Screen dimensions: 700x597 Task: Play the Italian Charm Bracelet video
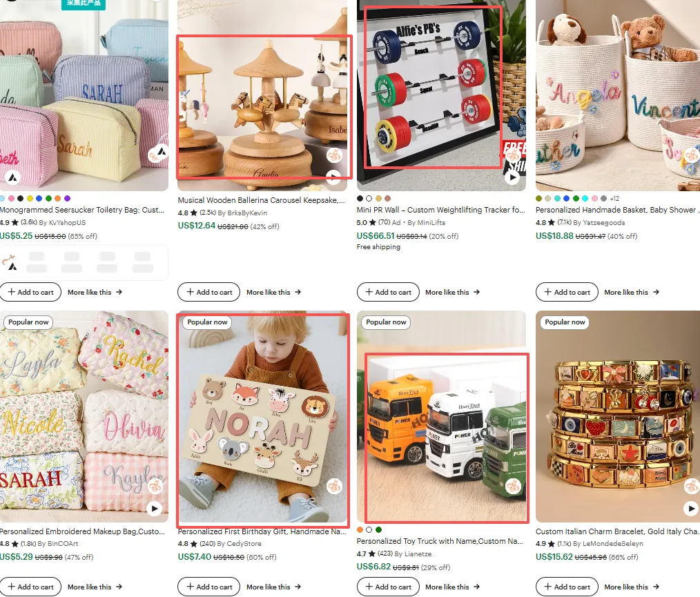click(691, 508)
